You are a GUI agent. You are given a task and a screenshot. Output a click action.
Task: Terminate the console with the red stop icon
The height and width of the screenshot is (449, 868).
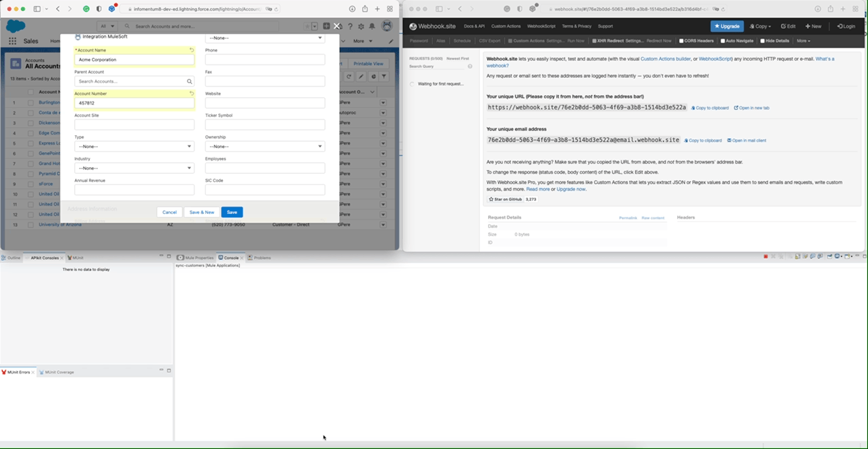[765, 257]
